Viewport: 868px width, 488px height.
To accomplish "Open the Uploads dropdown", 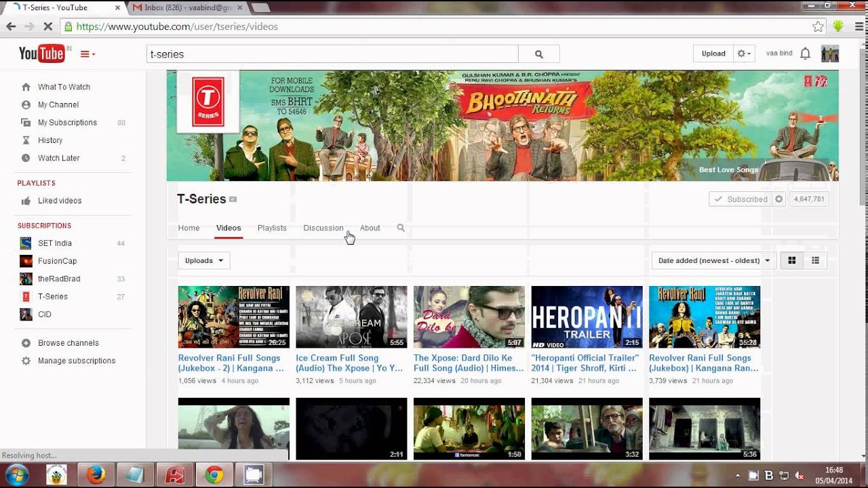I will [204, 260].
